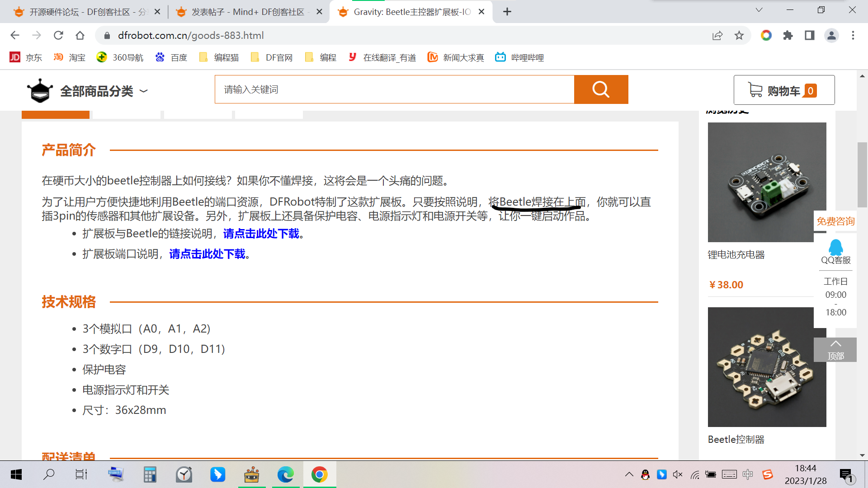
Task: Expand the 全部商品分类 dropdown
Action: [104, 91]
